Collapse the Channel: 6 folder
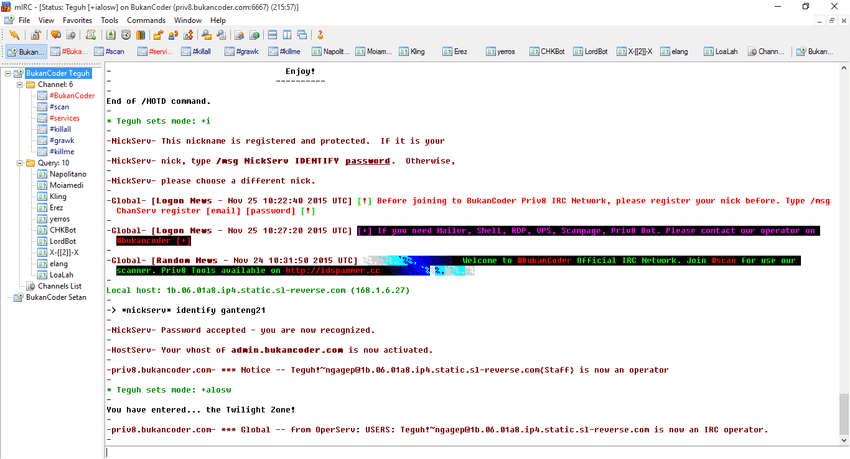 [18, 85]
